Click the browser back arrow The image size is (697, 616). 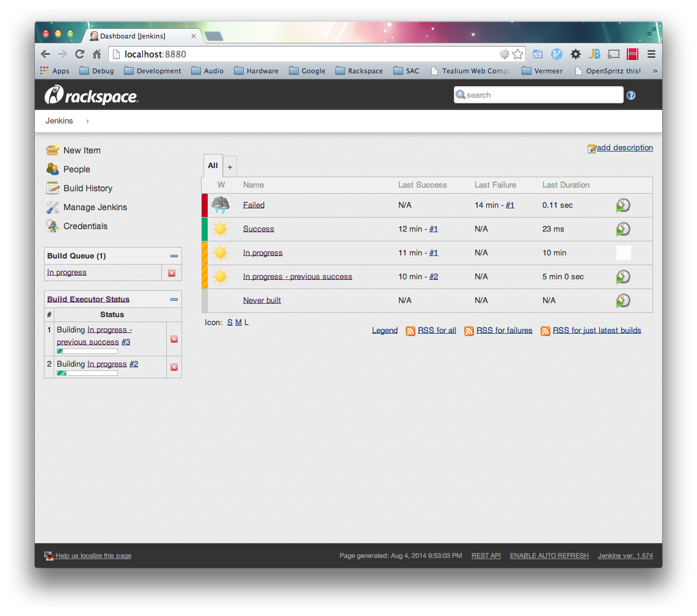pyautogui.click(x=45, y=54)
